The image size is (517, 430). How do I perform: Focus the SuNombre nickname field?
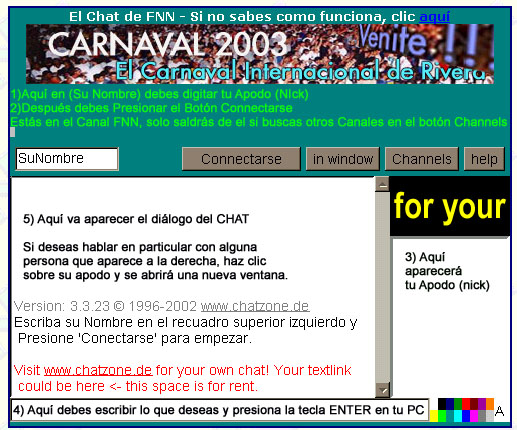(67, 159)
